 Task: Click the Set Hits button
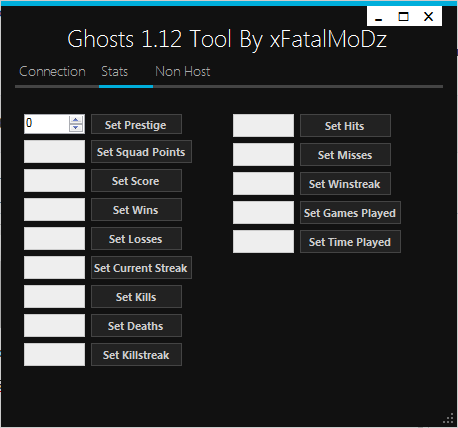pyautogui.click(x=345, y=126)
